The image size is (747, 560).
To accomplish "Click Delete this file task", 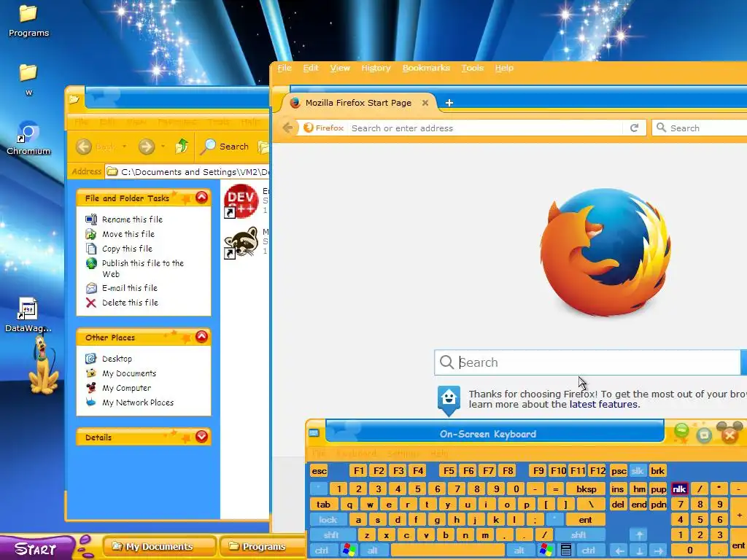I will coord(130,303).
